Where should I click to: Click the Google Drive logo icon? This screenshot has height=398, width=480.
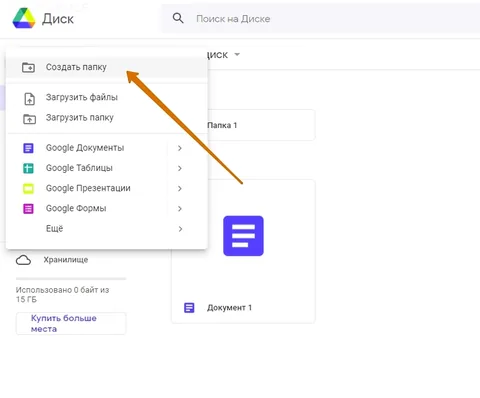(24, 19)
